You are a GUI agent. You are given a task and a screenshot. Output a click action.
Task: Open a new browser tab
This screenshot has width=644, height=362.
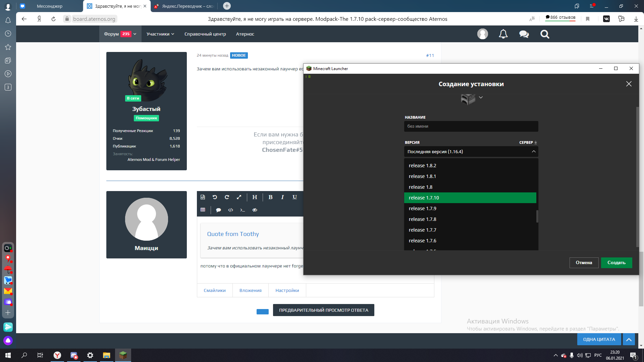click(x=227, y=6)
